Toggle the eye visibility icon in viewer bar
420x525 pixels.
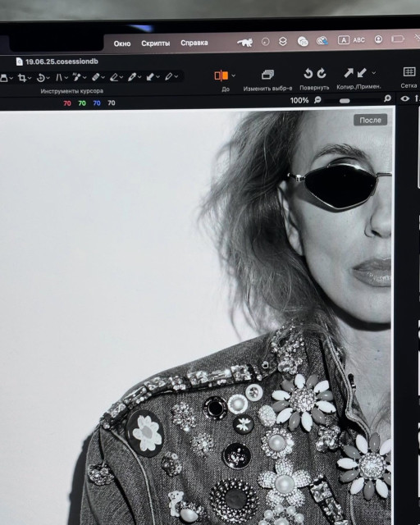[x=405, y=98]
